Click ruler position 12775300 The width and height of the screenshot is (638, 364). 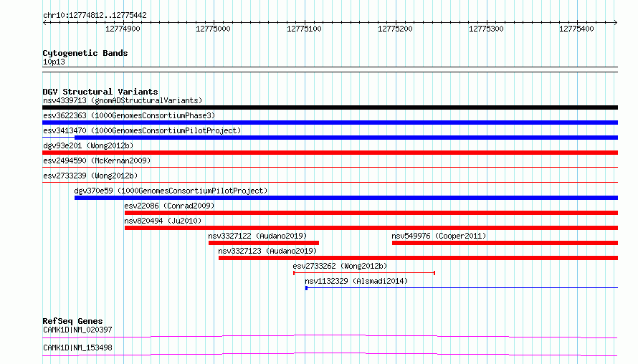pyautogui.click(x=486, y=29)
